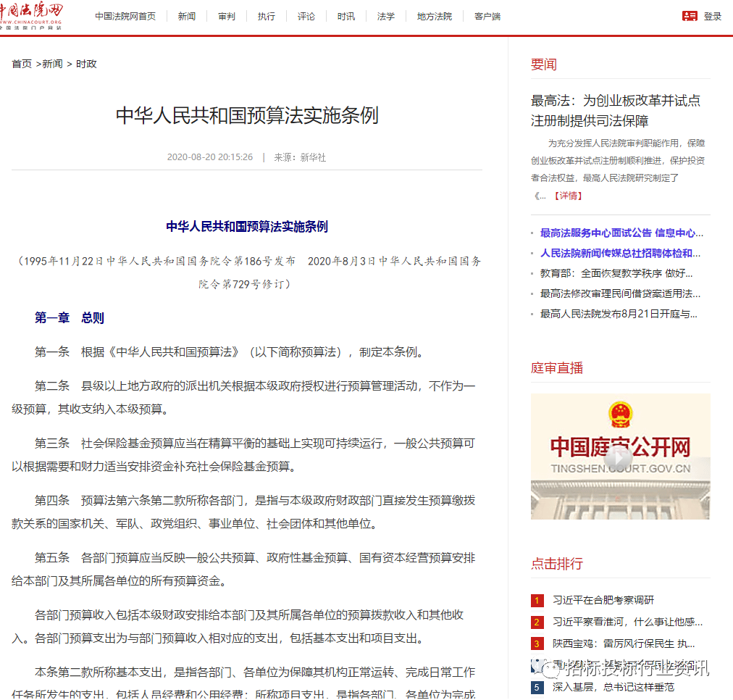Open the 【详情】 details link

click(567, 196)
